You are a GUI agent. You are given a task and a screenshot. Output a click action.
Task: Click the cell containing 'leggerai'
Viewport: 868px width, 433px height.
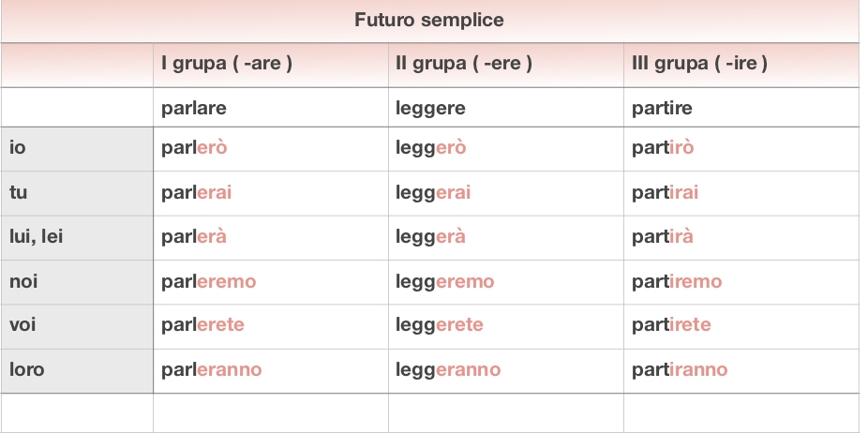pyautogui.click(x=433, y=193)
